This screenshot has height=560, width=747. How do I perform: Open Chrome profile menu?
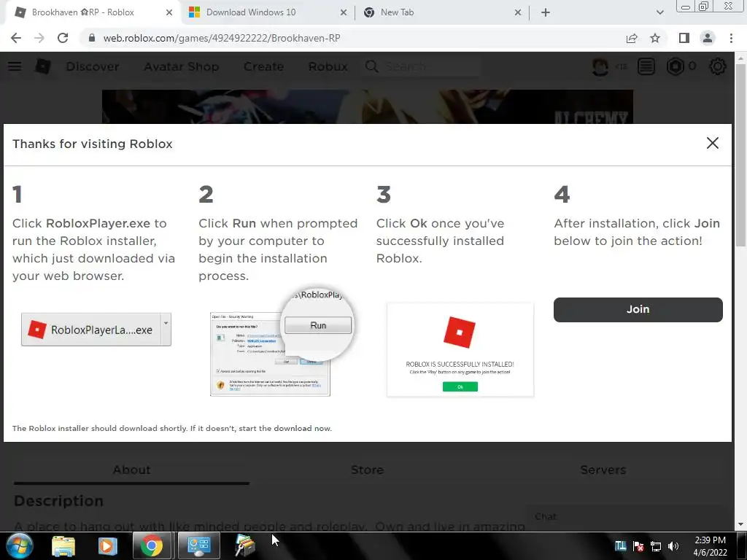click(x=708, y=38)
